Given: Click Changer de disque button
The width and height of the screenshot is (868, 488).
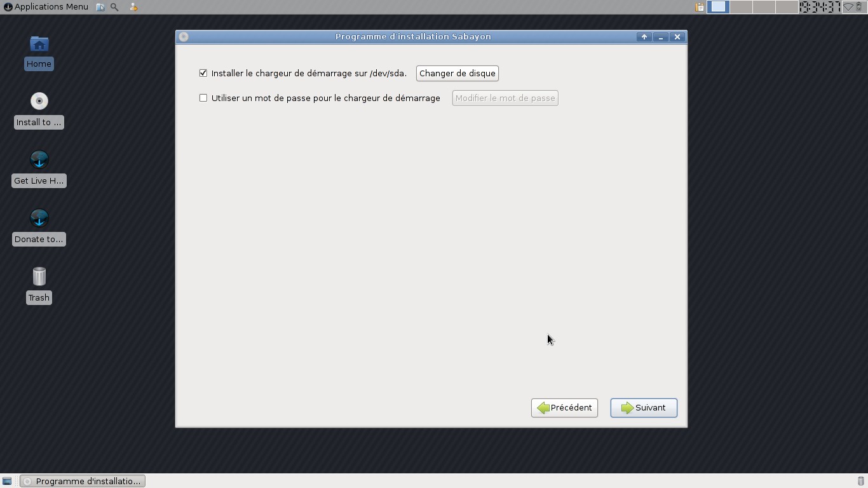Looking at the screenshot, I should click(x=458, y=73).
